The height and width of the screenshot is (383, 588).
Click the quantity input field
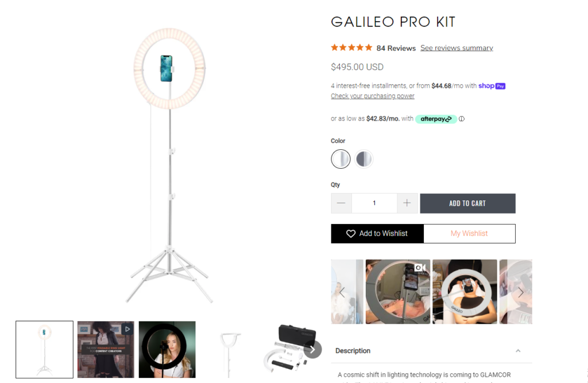click(374, 203)
